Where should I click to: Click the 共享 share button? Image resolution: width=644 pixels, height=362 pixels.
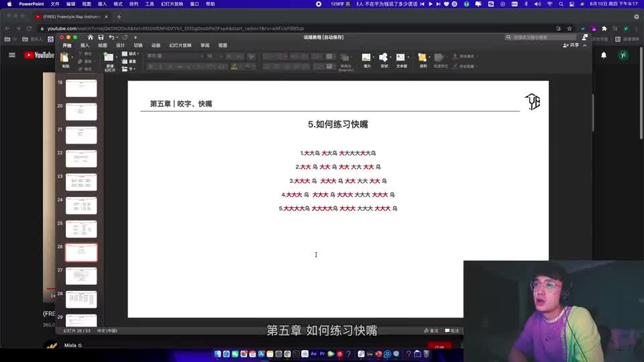(x=571, y=45)
